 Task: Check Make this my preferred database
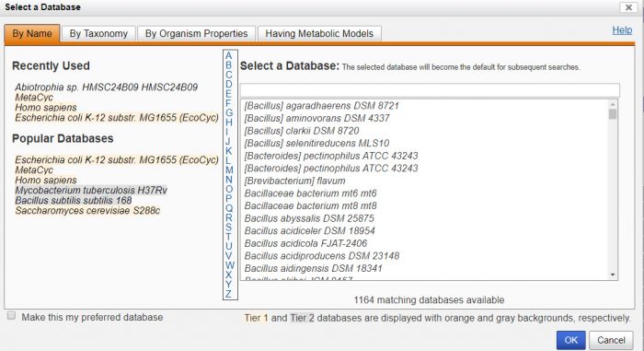[x=11, y=316]
